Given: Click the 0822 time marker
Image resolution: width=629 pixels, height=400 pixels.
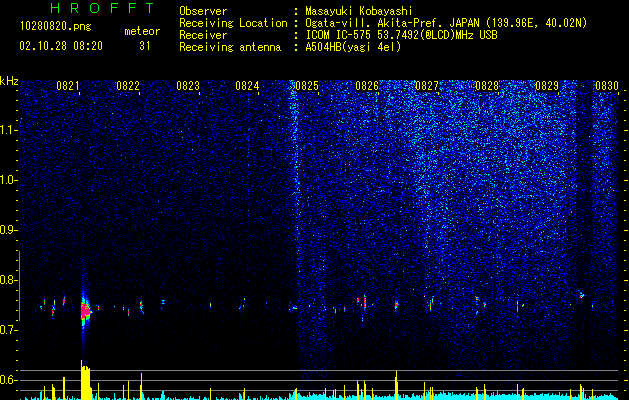Looking at the screenshot, I should 128,86.
